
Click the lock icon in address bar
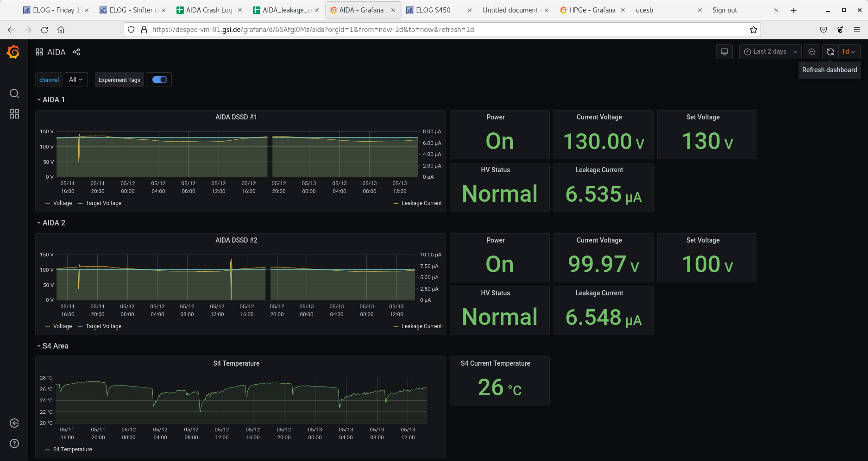(x=144, y=30)
